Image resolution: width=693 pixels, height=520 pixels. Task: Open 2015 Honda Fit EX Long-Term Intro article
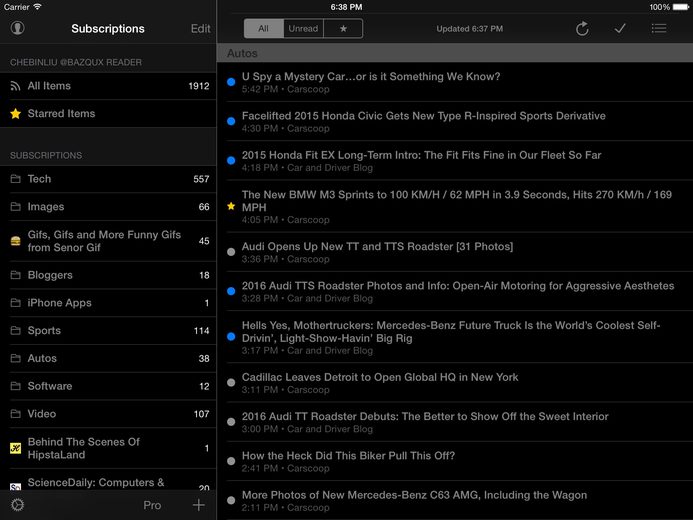click(455, 161)
